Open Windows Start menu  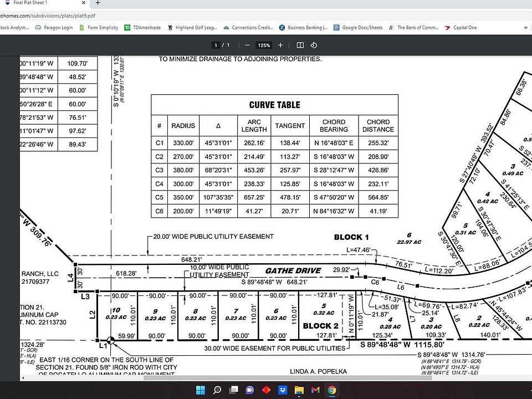coord(200,390)
